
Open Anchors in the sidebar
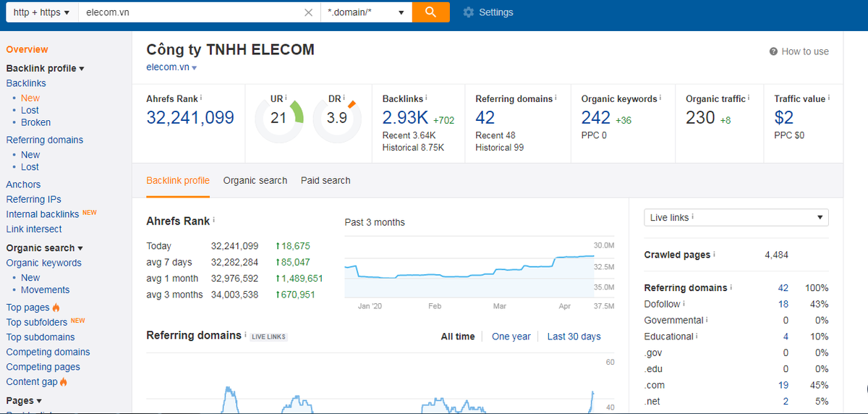pos(23,185)
